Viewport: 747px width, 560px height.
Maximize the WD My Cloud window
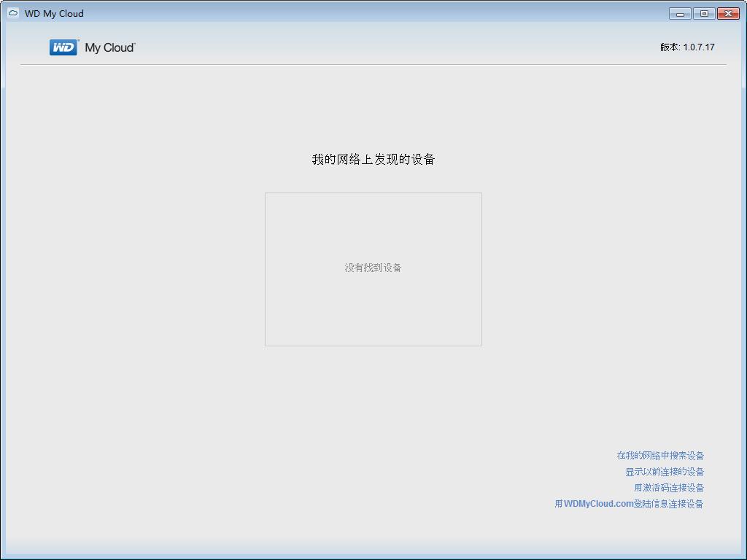[x=704, y=14]
